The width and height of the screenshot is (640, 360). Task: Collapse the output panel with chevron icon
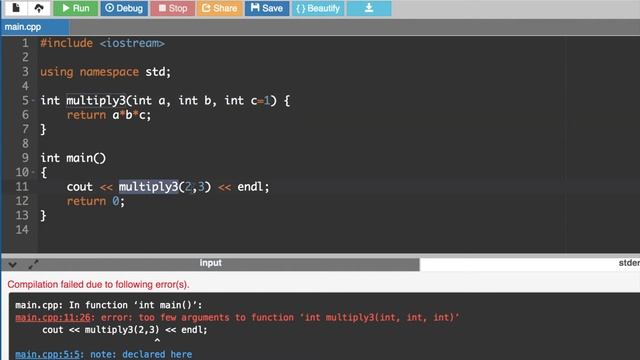[12, 264]
